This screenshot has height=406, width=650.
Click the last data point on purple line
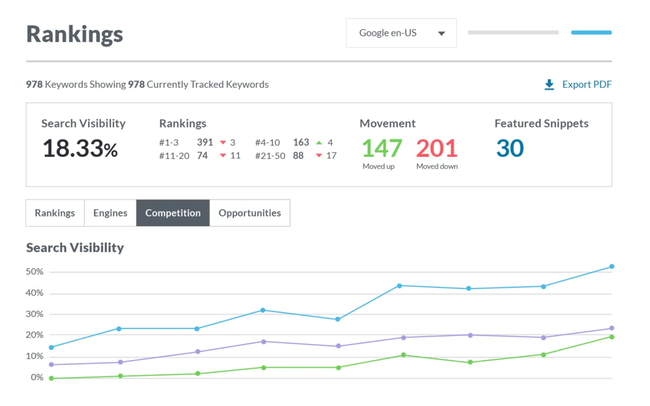pyautogui.click(x=612, y=328)
